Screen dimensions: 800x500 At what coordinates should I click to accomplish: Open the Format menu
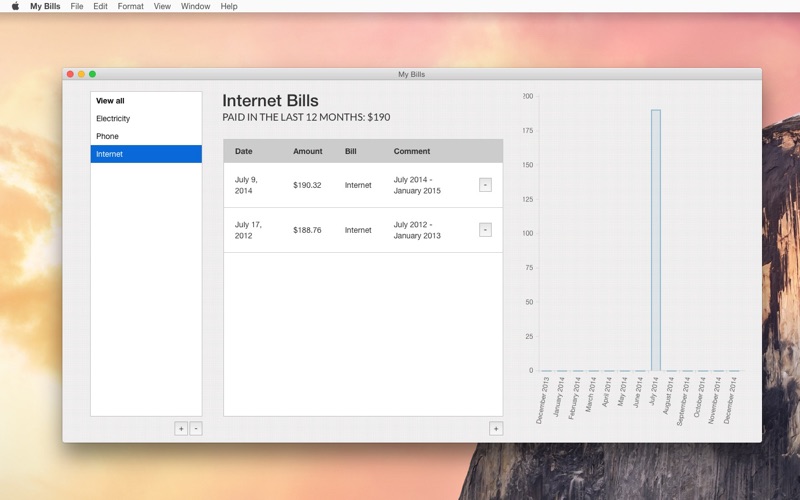coord(130,6)
